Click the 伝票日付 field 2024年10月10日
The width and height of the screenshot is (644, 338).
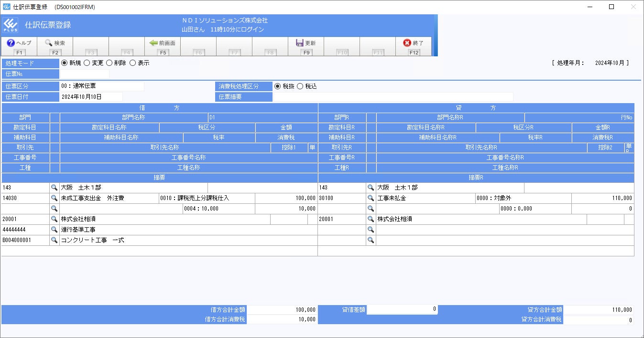[91, 97]
